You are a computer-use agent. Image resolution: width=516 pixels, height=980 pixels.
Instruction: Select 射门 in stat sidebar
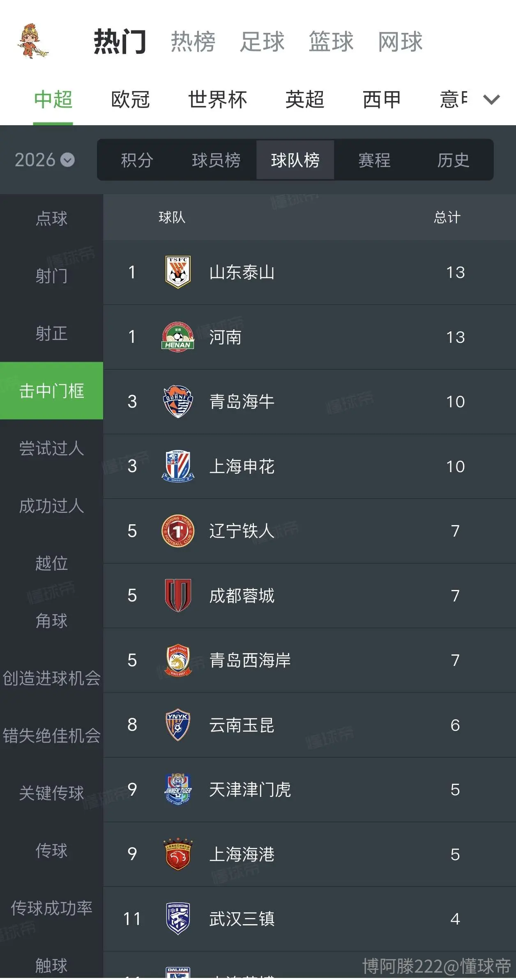(51, 275)
